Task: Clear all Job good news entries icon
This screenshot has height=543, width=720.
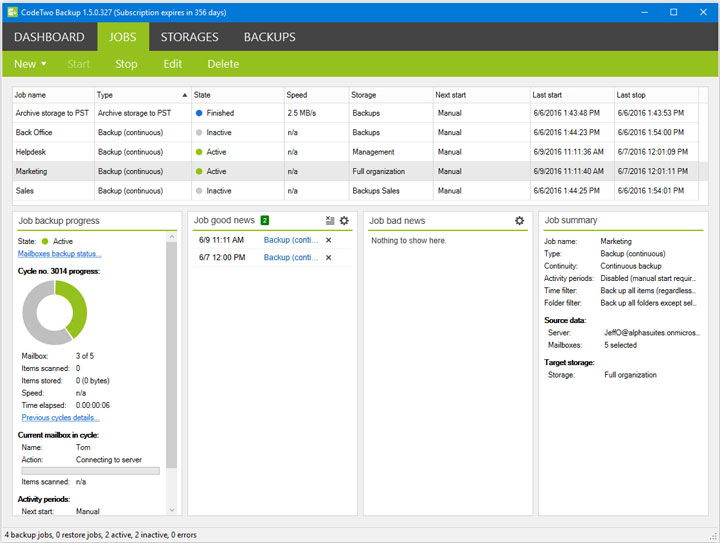Action: point(330,221)
